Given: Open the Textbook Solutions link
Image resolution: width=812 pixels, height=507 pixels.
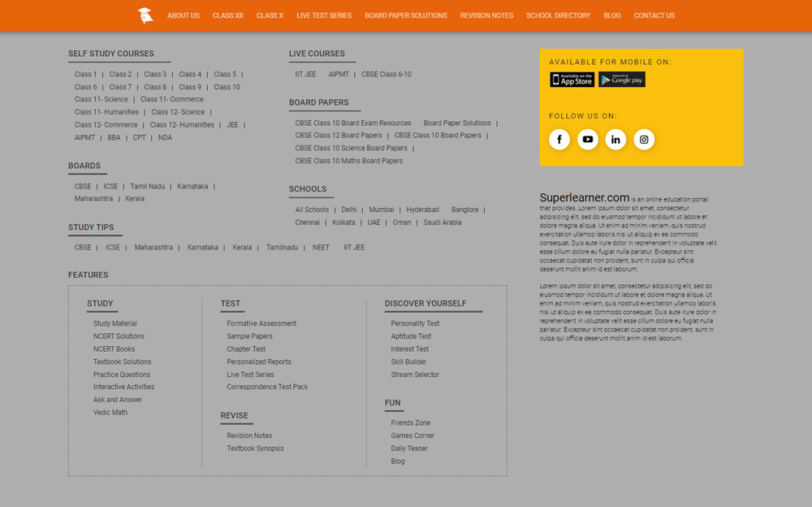Looking at the screenshot, I should click(x=123, y=362).
